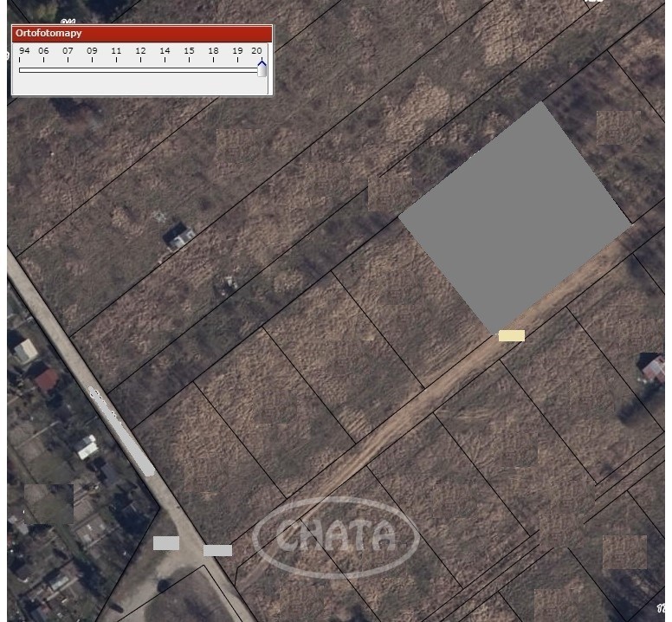Screen dimensions: 672x622
Task: Click the red Ortofotomapy panel header
Action: click(142, 34)
